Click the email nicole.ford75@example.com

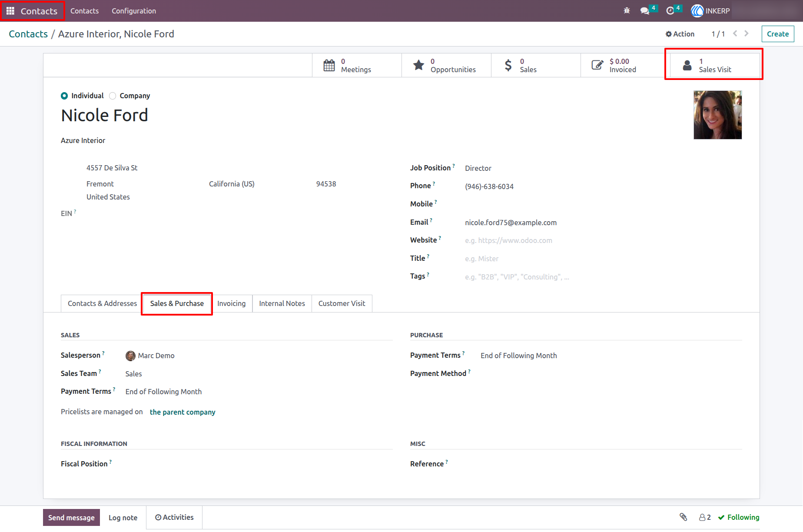tap(511, 223)
